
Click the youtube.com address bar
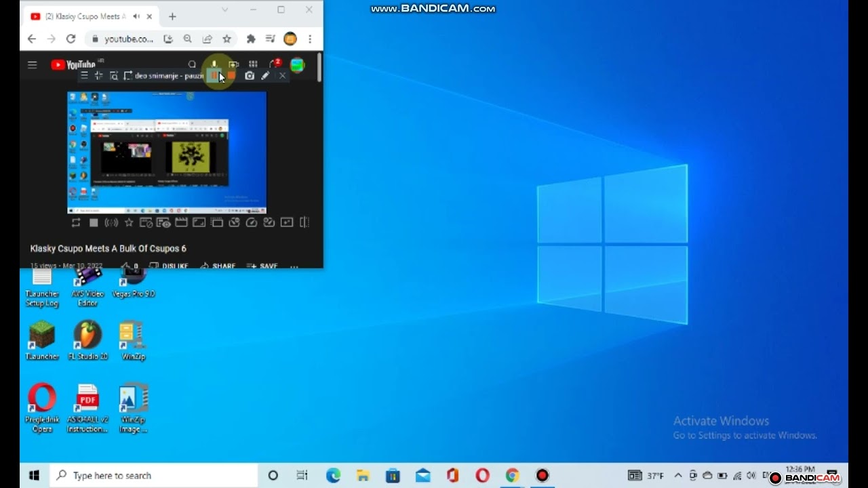click(128, 39)
